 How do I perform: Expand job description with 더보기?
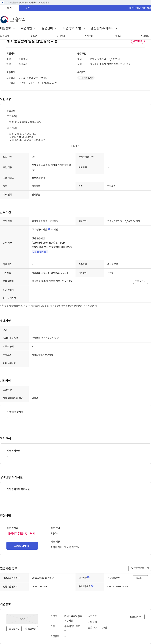tap(75, 146)
